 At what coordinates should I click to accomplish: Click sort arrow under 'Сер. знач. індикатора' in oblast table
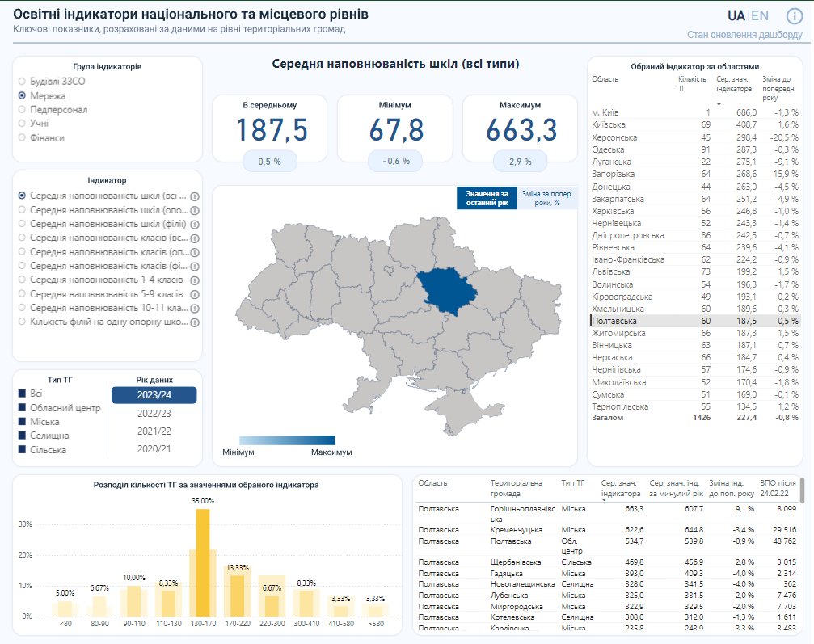[719, 104]
